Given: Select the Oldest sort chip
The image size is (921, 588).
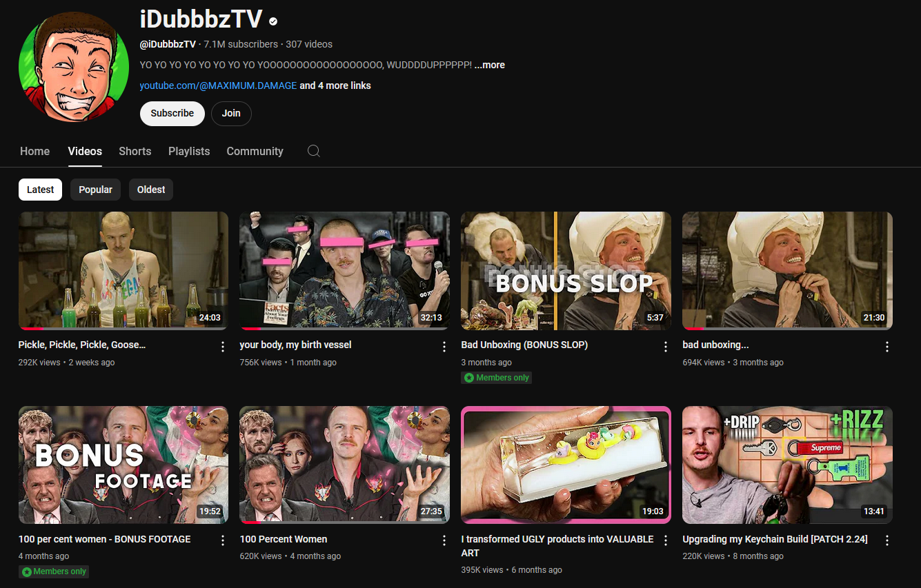Looking at the screenshot, I should 151,190.
